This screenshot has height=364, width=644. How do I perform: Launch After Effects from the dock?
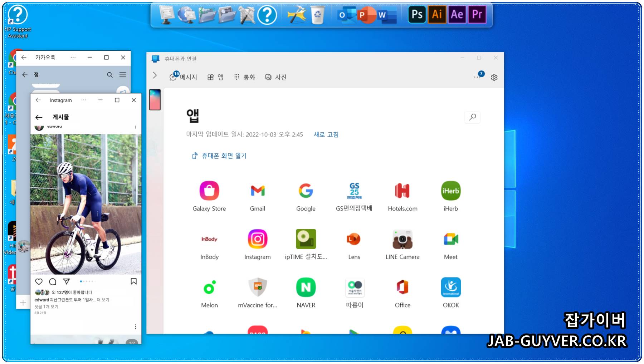pyautogui.click(x=457, y=15)
